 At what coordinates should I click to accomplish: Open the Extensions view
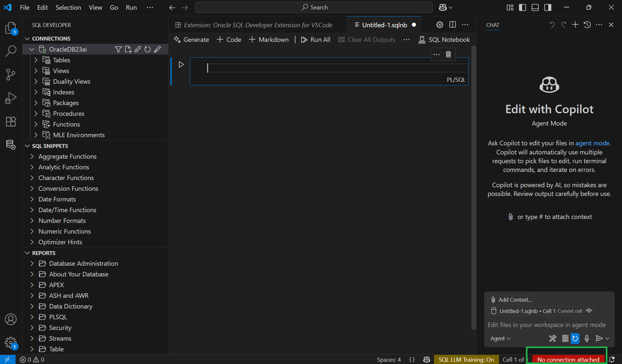click(11, 121)
